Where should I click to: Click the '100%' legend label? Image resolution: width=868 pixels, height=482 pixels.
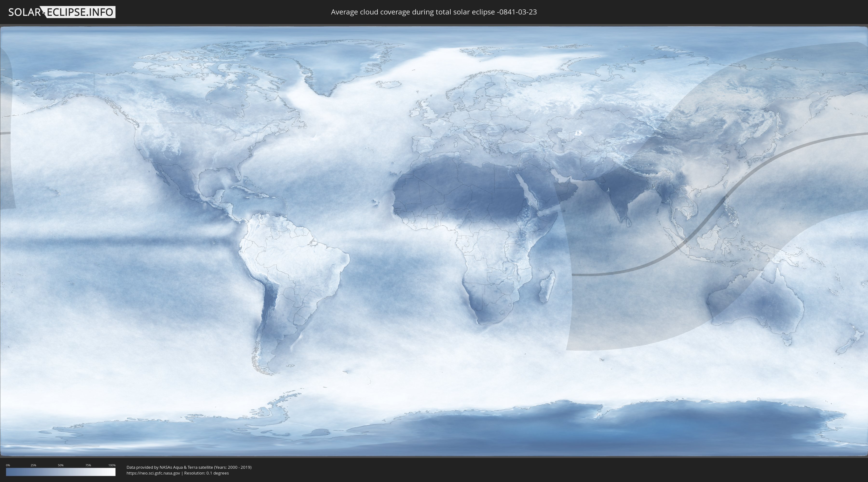coord(112,465)
